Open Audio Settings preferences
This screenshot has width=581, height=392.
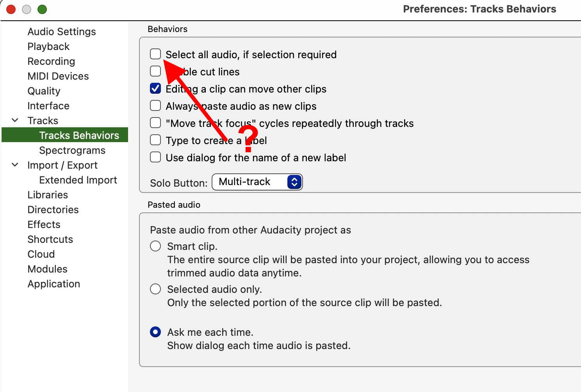coord(62,32)
